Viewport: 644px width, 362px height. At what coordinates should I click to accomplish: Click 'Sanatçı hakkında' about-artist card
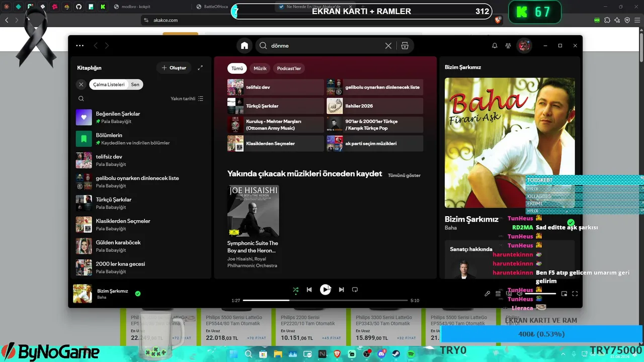(510, 259)
